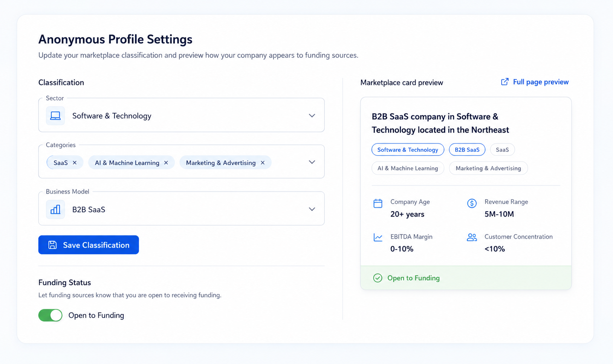This screenshot has height=364, width=613.
Task: Click the 20+ years value
Action: click(407, 214)
